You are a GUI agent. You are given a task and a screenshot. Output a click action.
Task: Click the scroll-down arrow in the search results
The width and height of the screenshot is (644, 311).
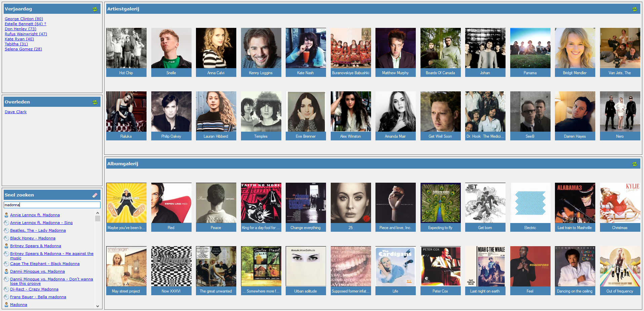(97, 306)
